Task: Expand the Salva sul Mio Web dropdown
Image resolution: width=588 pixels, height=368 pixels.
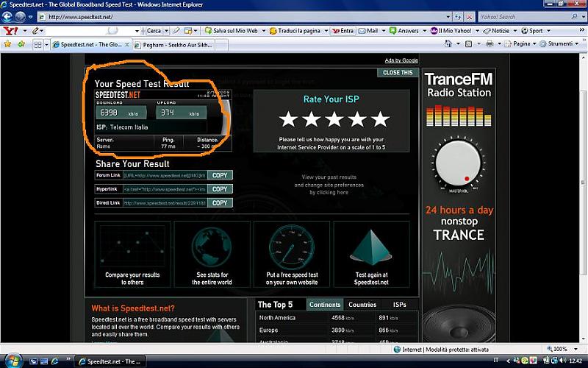Action: (x=264, y=31)
